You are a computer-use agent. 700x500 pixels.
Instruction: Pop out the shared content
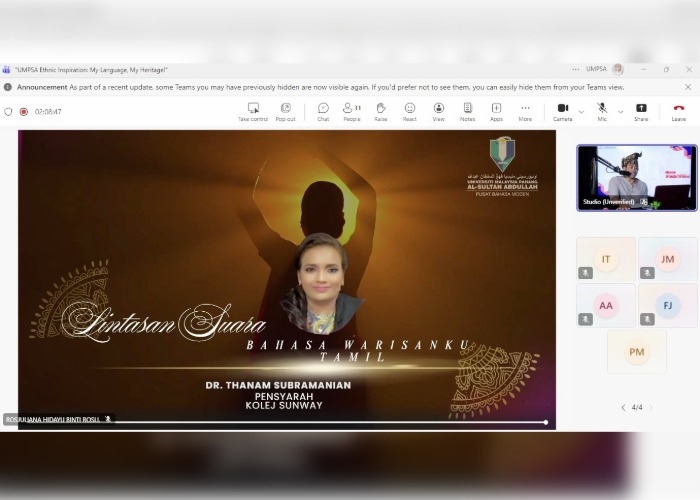[286, 111]
